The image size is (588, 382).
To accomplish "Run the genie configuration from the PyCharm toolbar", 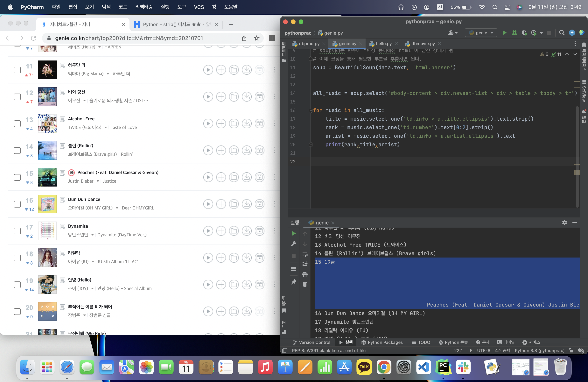I will (505, 33).
